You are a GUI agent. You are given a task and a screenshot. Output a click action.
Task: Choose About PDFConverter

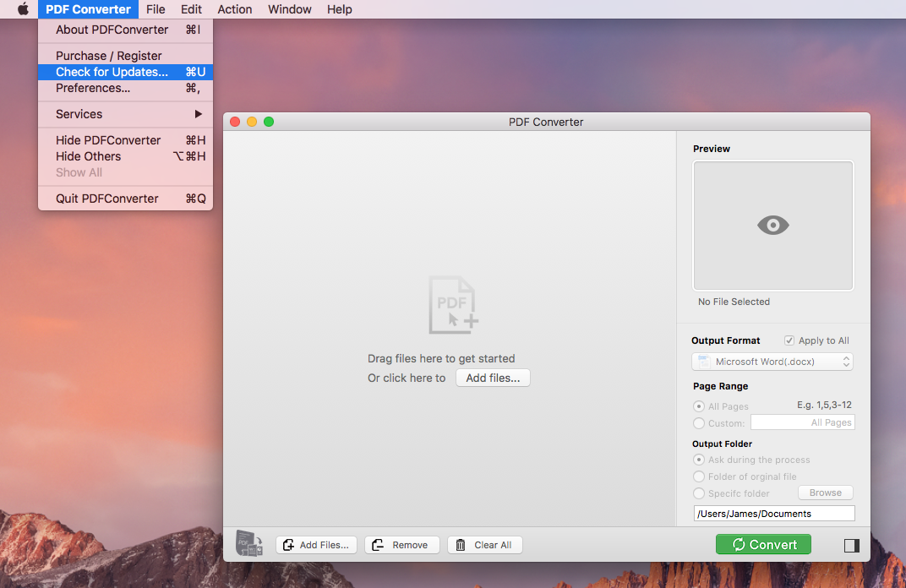click(125, 30)
